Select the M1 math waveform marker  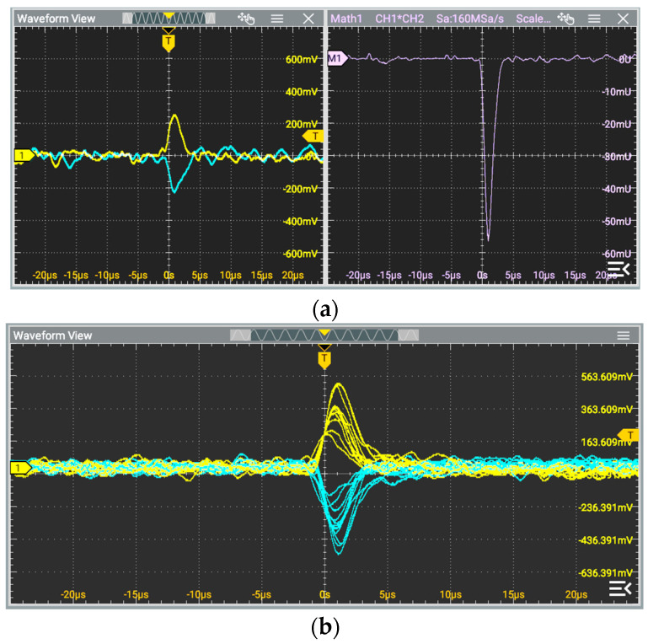tap(338, 58)
